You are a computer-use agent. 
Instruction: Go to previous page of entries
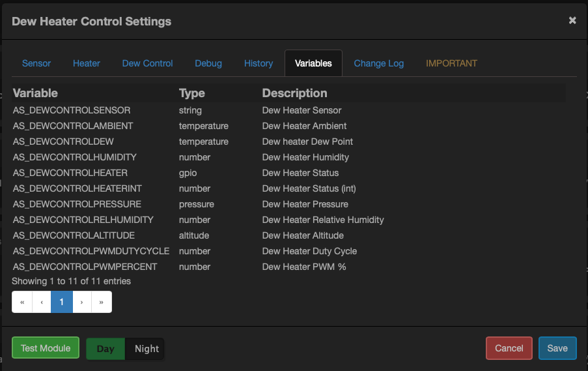(x=42, y=302)
